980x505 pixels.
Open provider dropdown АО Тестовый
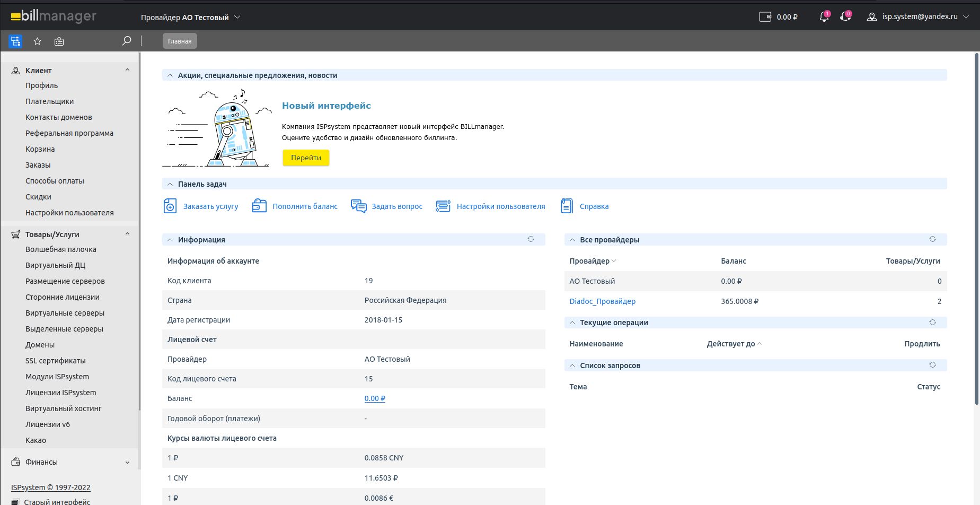(x=190, y=18)
